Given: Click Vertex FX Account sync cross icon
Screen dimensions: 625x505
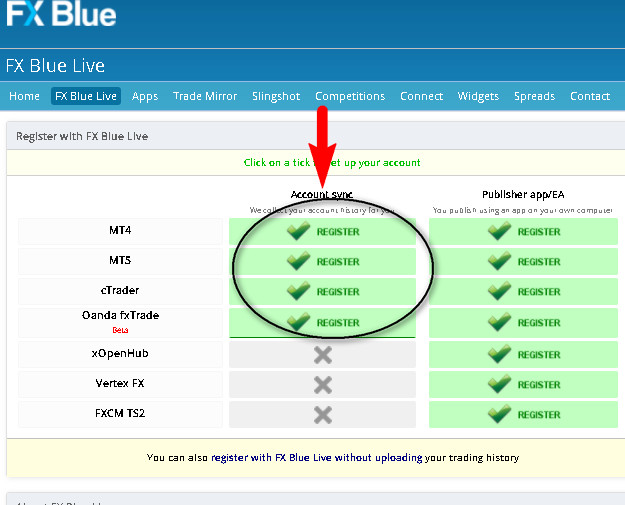Looking at the screenshot, I should 323,385.
